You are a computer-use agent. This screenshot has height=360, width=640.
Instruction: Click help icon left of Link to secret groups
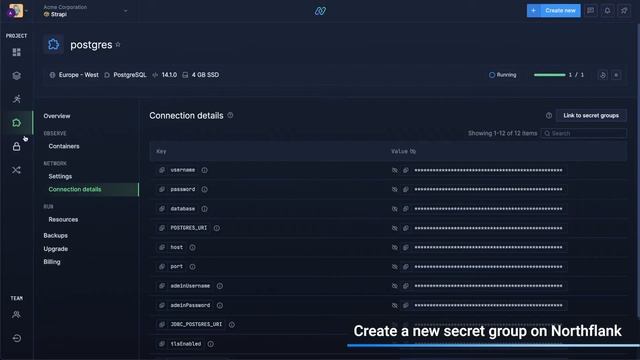(x=549, y=116)
